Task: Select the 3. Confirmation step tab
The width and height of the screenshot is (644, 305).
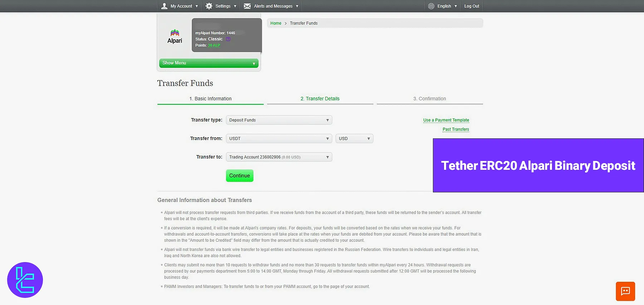Action: point(430,99)
